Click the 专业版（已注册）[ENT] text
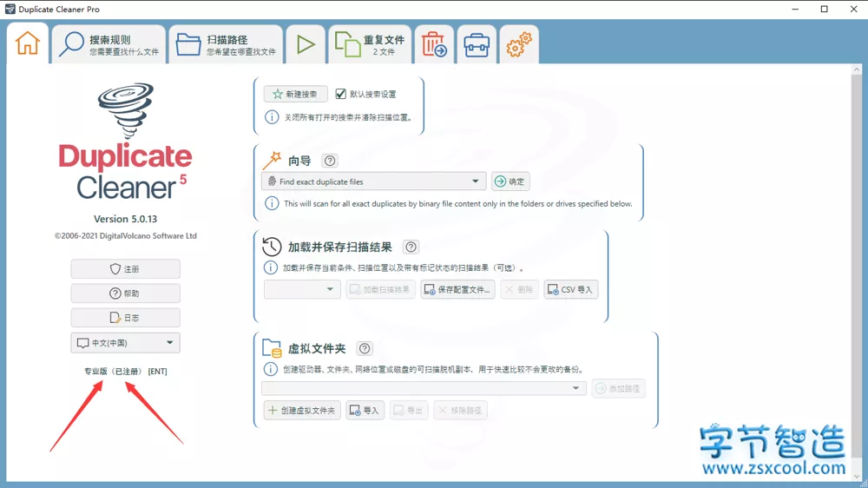Screen dimensions: 868x488 pos(126,371)
